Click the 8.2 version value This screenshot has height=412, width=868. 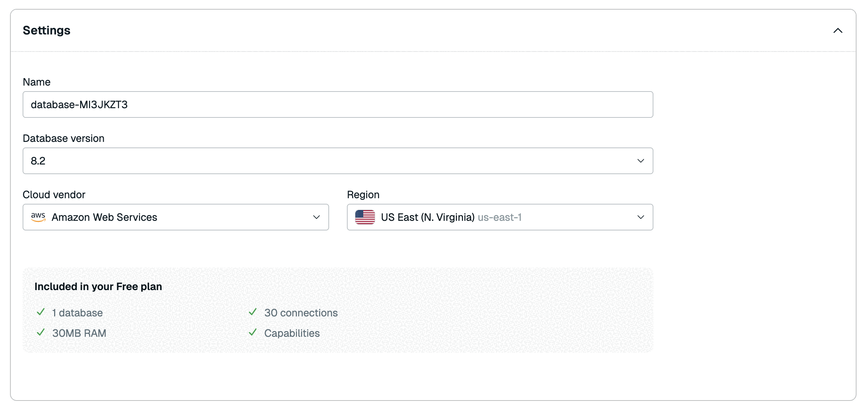click(x=38, y=161)
